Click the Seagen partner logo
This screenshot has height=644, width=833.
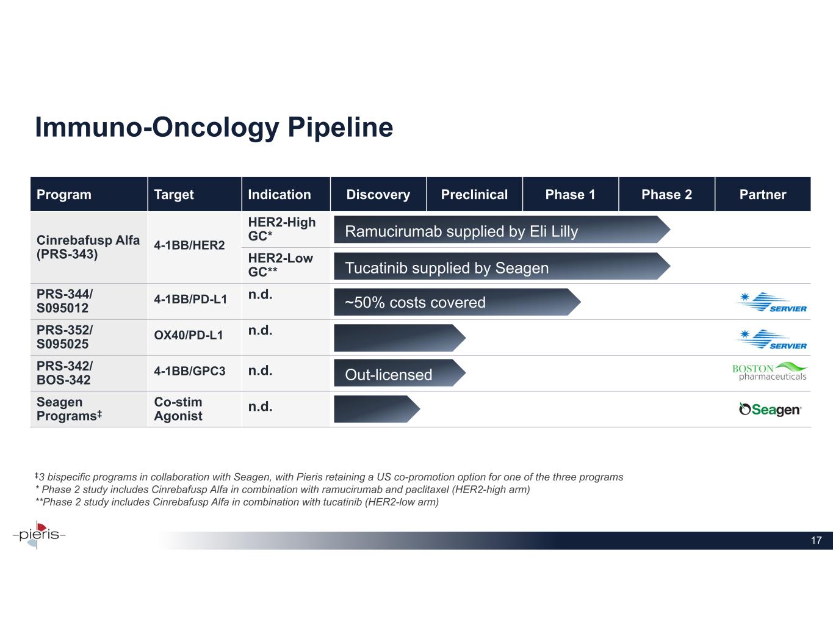click(x=770, y=410)
